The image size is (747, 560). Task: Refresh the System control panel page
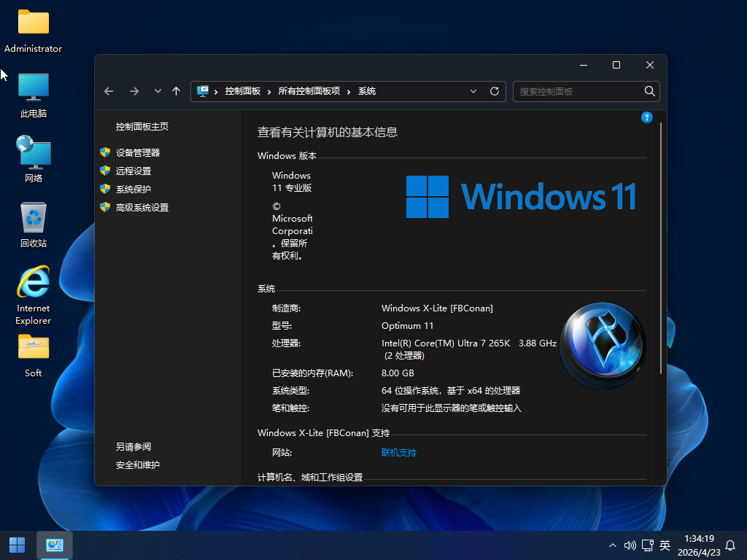(495, 91)
